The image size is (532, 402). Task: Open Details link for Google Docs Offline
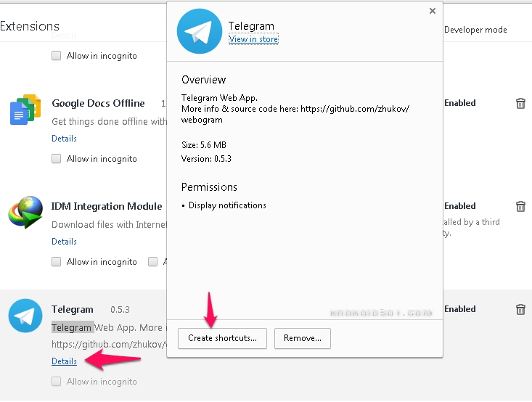(x=64, y=139)
